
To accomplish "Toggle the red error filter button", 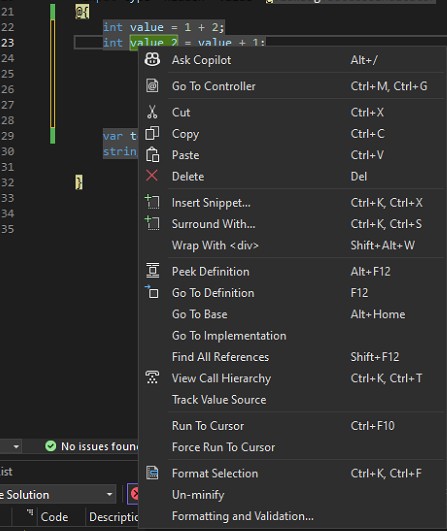I will [133, 494].
